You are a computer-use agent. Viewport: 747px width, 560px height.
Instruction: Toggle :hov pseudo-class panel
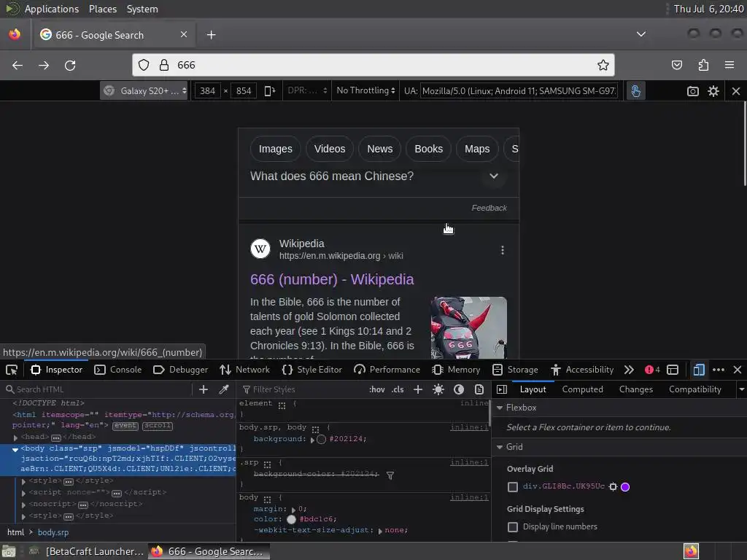pos(377,389)
